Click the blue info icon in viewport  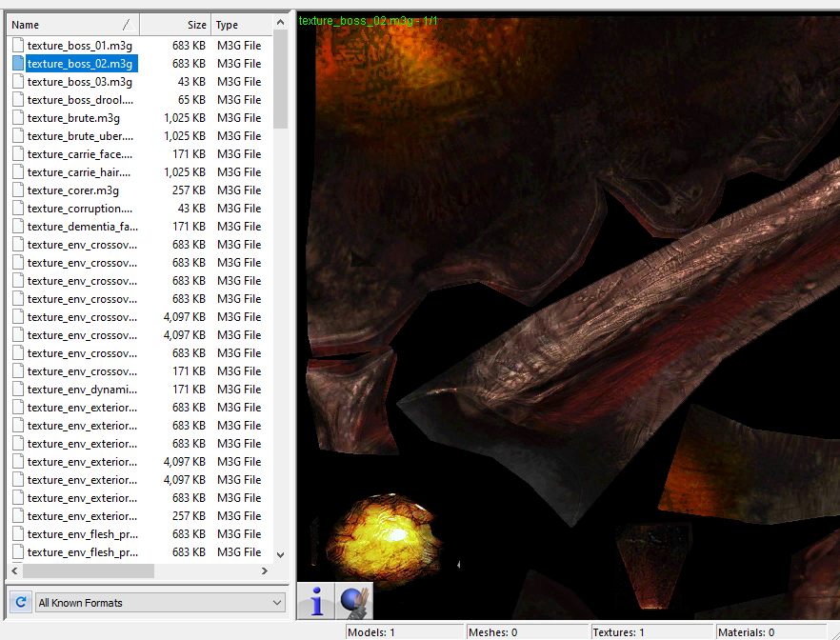coord(316,601)
